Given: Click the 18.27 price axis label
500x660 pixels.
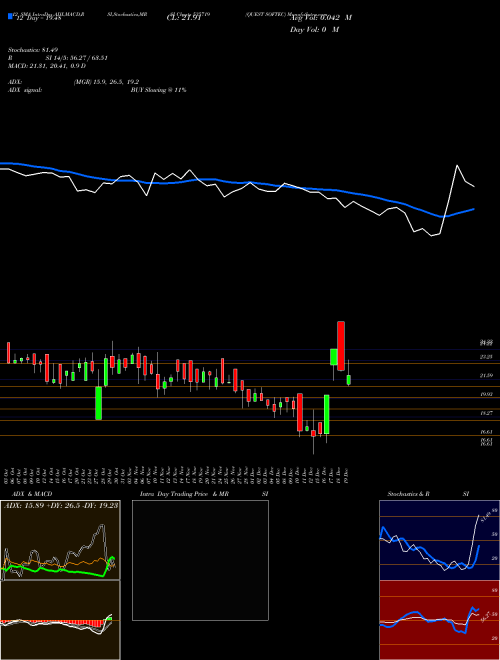Looking at the screenshot, I should click(487, 413).
